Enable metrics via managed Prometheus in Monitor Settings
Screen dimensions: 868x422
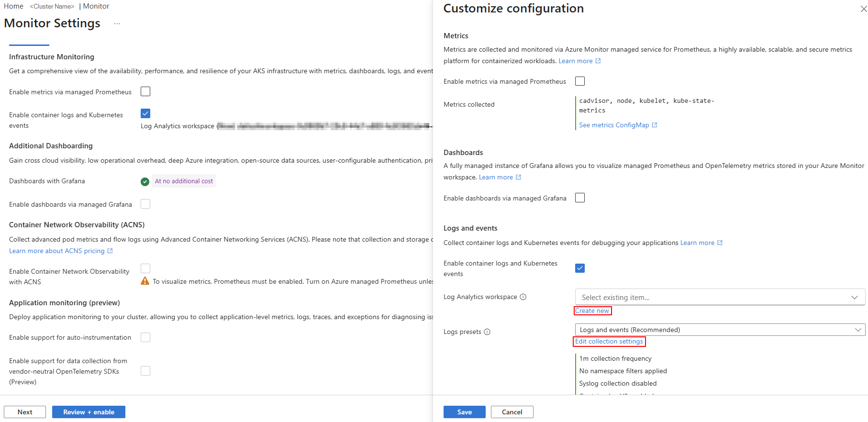click(x=145, y=91)
